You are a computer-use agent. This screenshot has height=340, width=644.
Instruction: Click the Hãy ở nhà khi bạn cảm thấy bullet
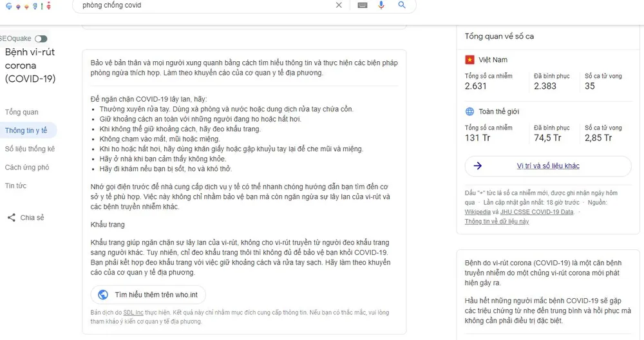click(x=163, y=159)
